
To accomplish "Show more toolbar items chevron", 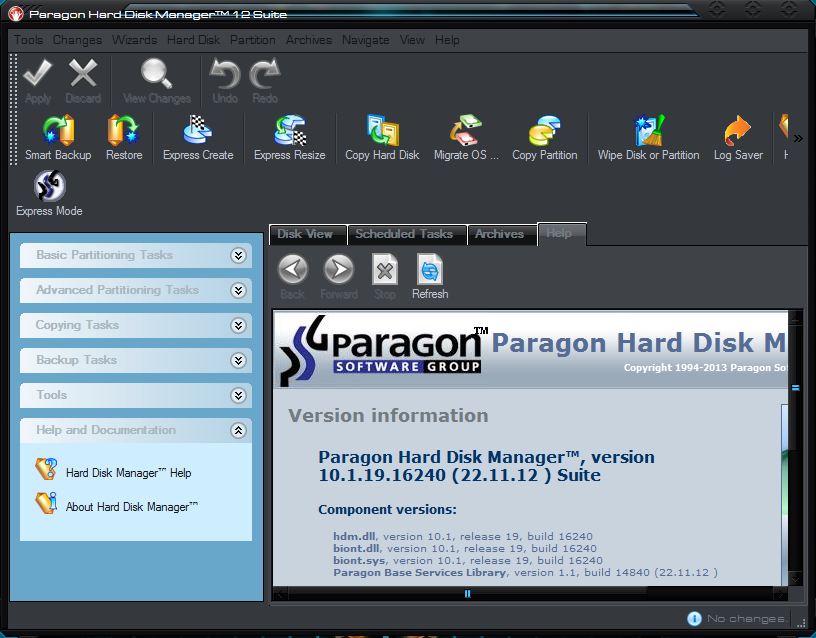I will coord(798,138).
